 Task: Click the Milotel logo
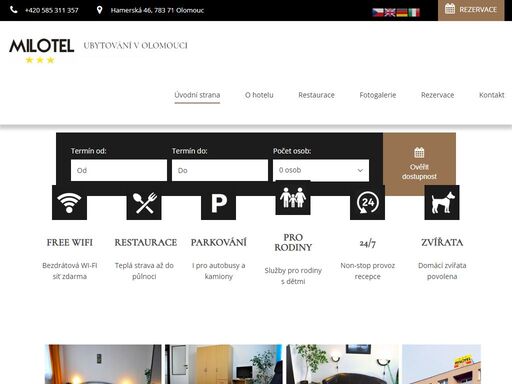42,50
